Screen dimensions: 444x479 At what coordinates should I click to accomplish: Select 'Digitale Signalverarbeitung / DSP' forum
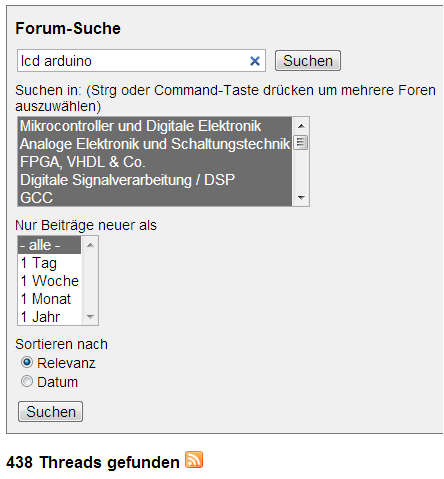pos(155,180)
